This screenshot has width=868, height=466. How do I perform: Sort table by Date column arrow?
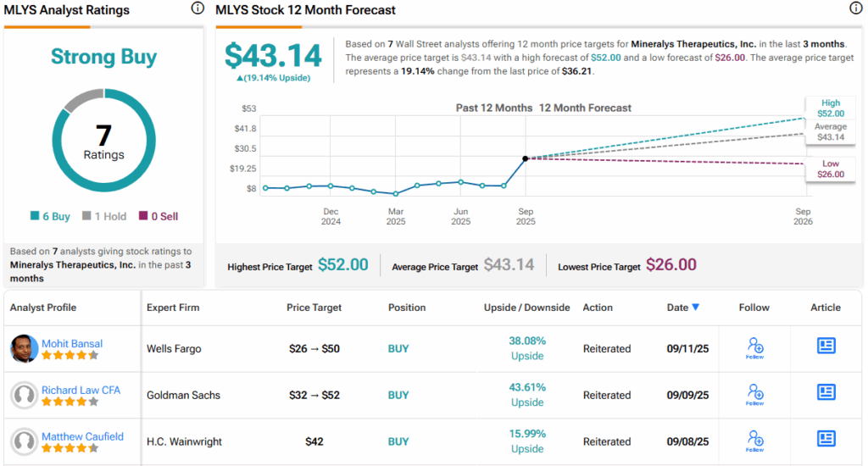click(x=696, y=308)
